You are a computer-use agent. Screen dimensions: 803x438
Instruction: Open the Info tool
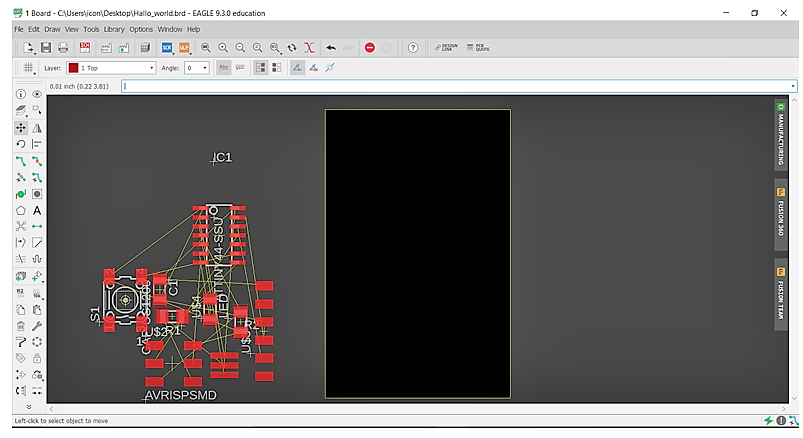(20, 94)
